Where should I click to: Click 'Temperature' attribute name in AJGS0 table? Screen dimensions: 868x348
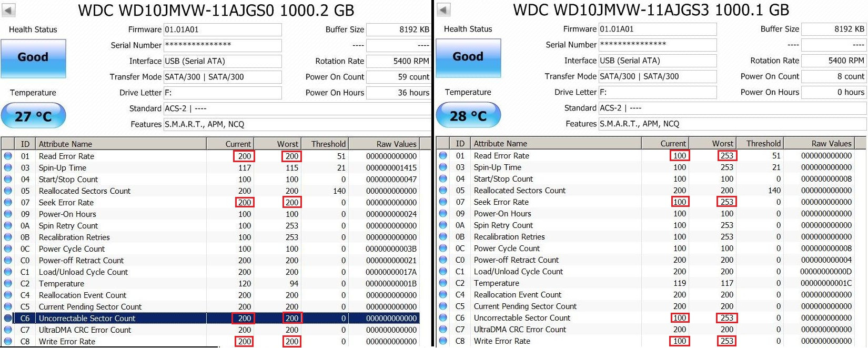(x=62, y=283)
